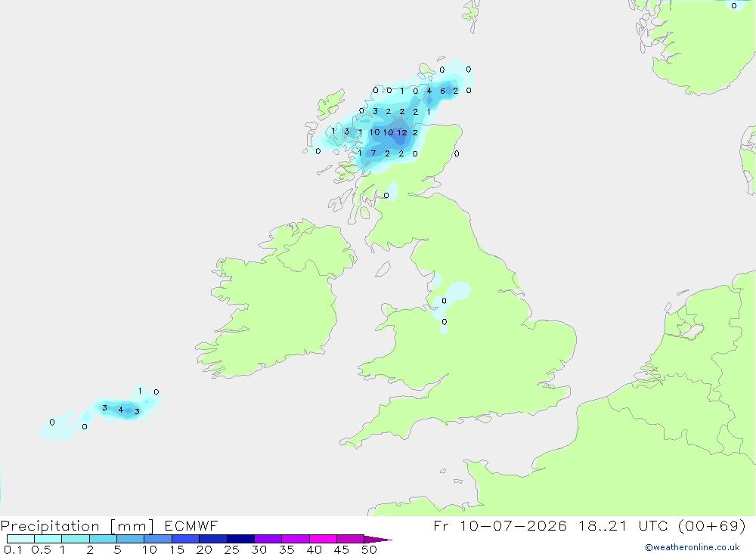The image size is (756, 554).
Task: Select the 2–5 mm legend color segment
Action: tap(103, 539)
